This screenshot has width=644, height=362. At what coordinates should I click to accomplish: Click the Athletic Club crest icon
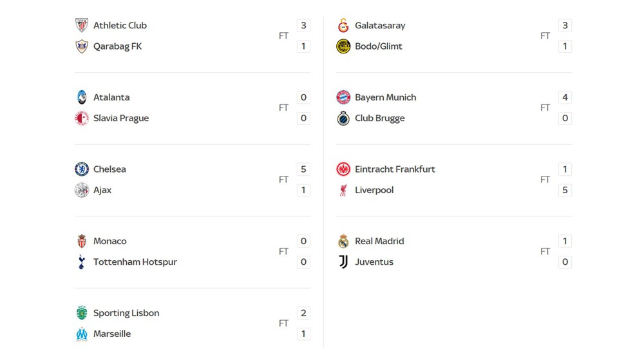(82, 26)
